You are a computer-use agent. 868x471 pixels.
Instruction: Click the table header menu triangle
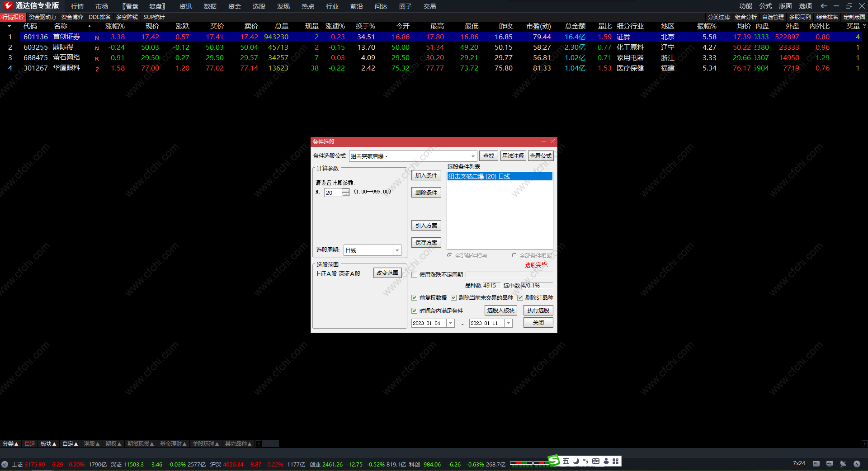tap(9, 26)
